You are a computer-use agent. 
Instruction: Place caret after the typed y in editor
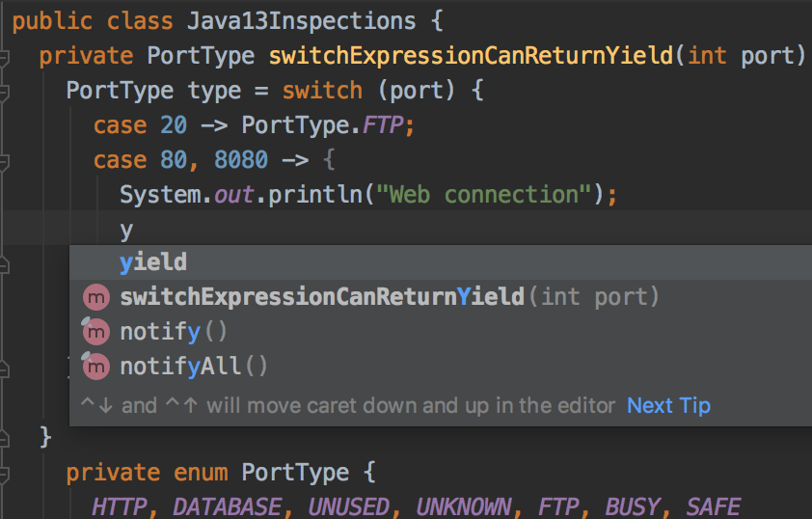pyautogui.click(x=134, y=231)
